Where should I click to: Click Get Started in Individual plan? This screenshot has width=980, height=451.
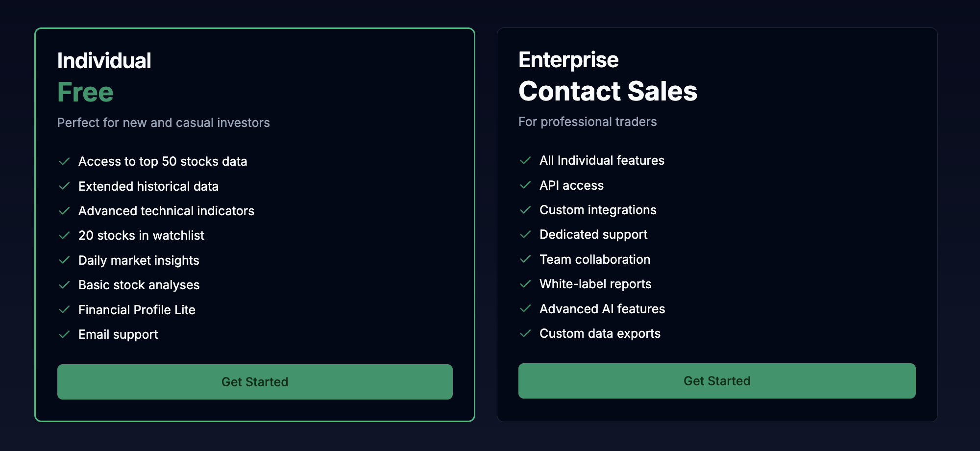tap(255, 382)
